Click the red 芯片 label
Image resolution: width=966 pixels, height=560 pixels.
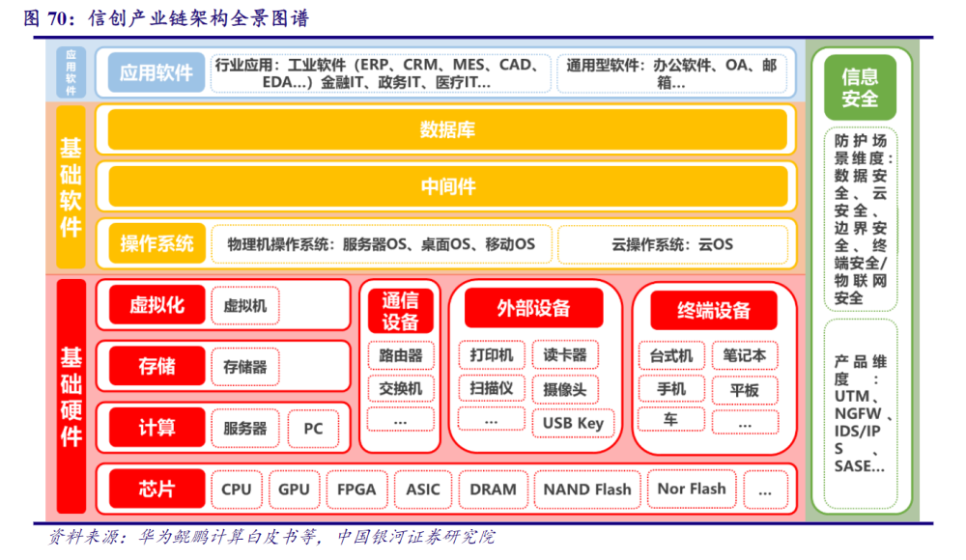coord(156,489)
